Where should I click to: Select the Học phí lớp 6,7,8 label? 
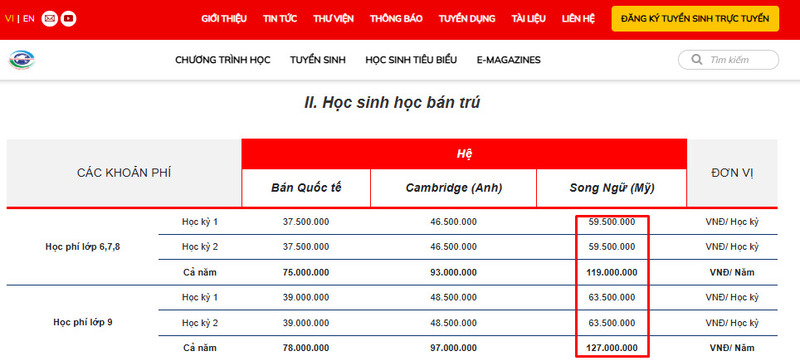pyautogui.click(x=83, y=247)
